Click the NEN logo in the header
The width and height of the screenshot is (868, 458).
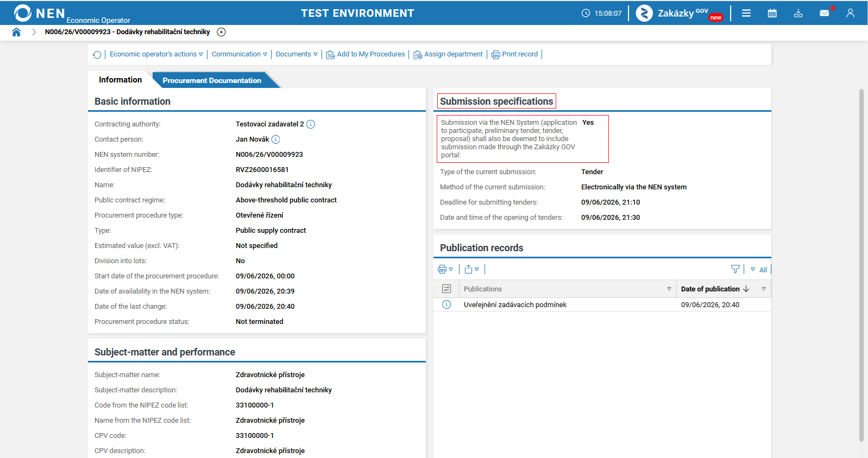40,13
